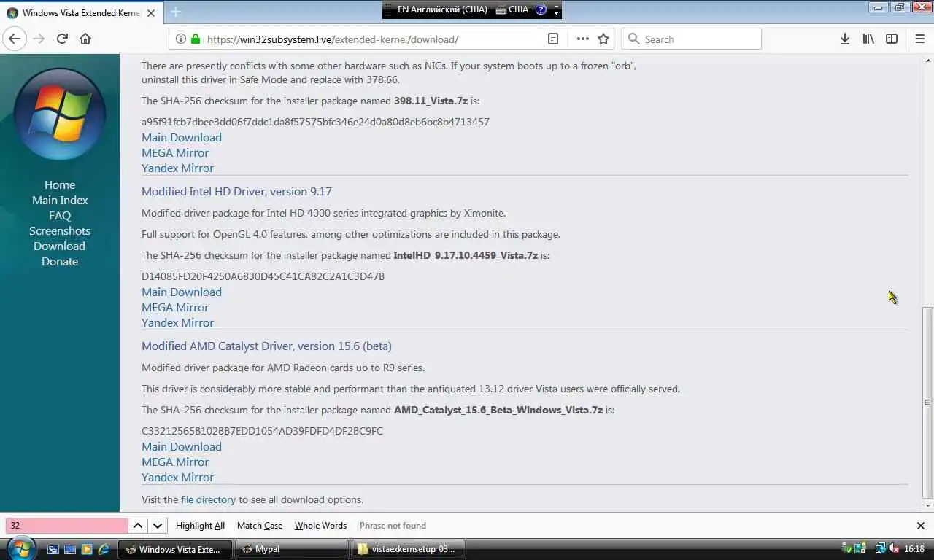Open the hamburger application menu
This screenshot has height=560, width=934.
[919, 39]
